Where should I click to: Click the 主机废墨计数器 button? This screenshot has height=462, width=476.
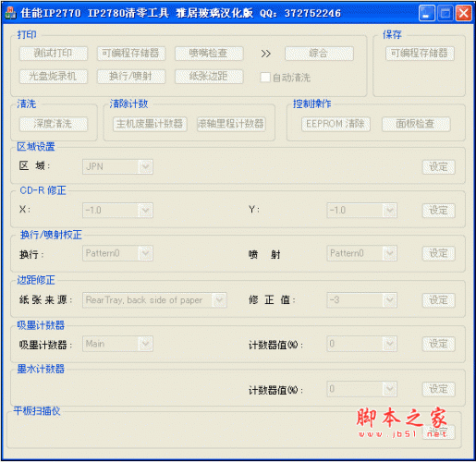click(x=150, y=124)
